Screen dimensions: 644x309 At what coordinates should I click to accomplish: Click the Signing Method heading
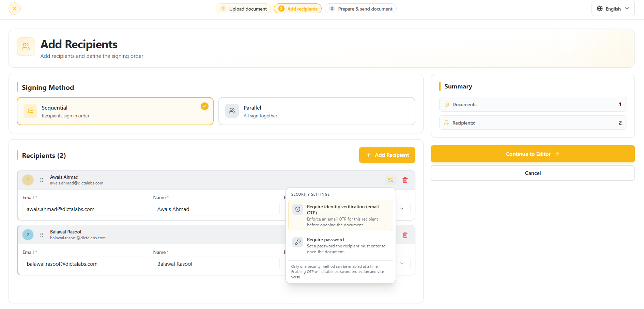click(48, 87)
